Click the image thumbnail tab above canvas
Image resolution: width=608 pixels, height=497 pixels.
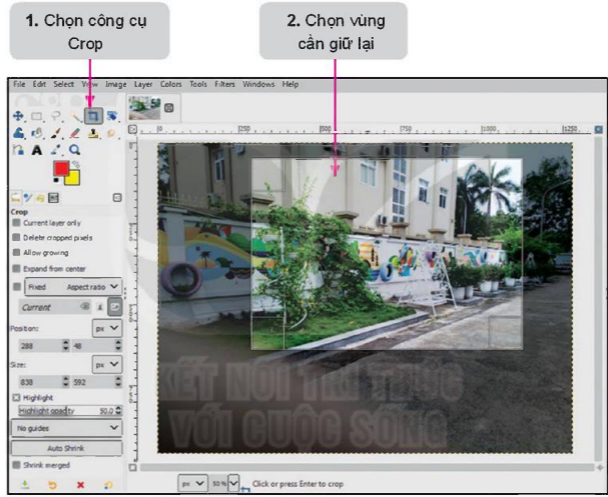[x=144, y=105]
